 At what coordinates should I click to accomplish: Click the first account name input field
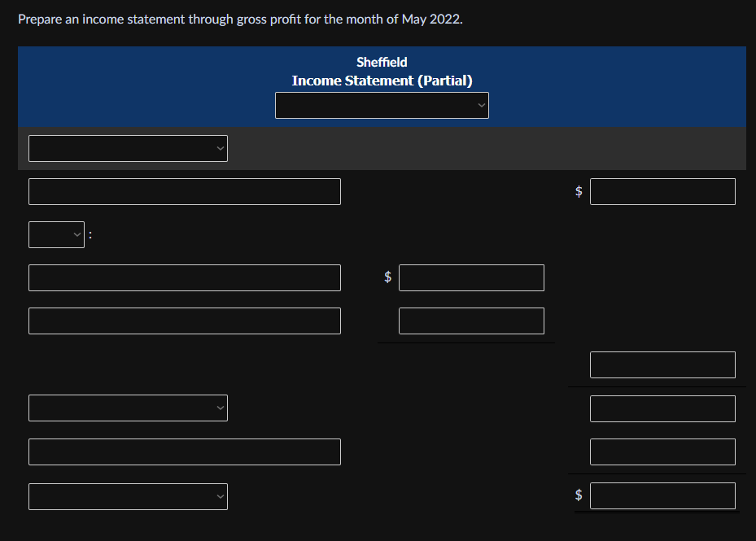(185, 191)
